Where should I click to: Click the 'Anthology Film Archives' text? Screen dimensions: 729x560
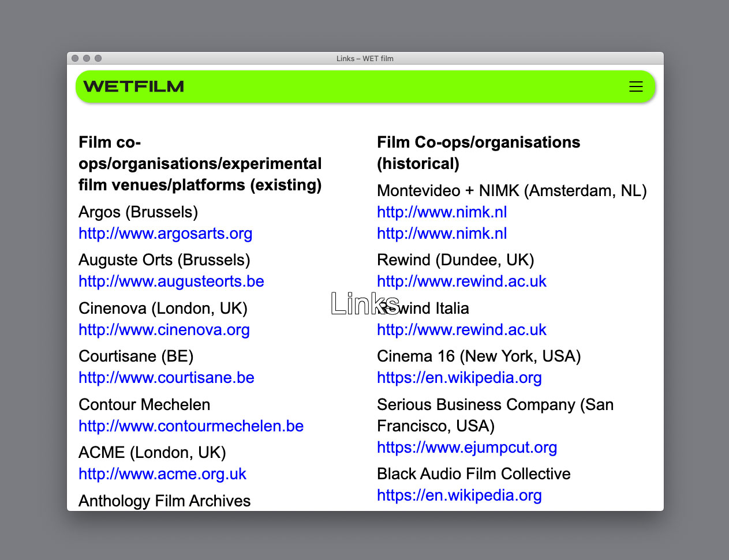coord(165,501)
